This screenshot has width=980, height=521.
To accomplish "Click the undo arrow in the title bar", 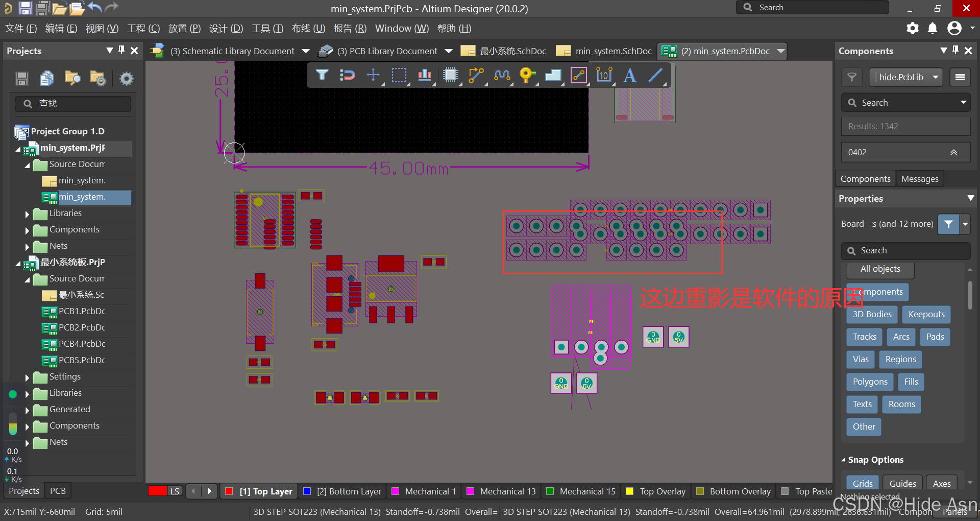I will [x=94, y=7].
